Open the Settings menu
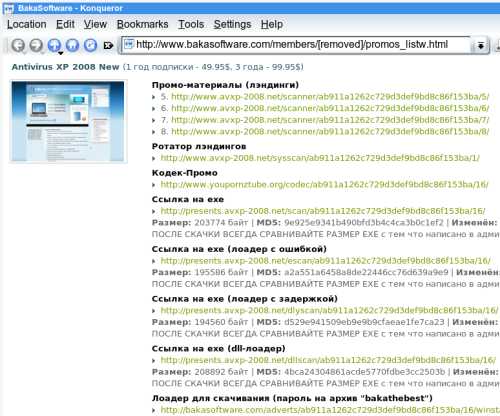This screenshot has height=416, width=500. point(232,24)
